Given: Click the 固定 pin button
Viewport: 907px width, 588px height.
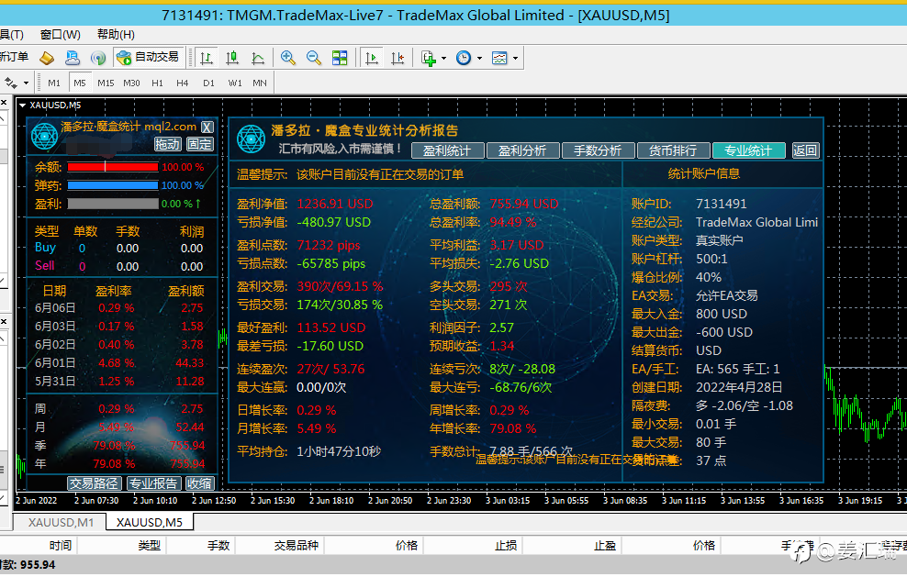Looking at the screenshot, I should pyautogui.click(x=199, y=144).
